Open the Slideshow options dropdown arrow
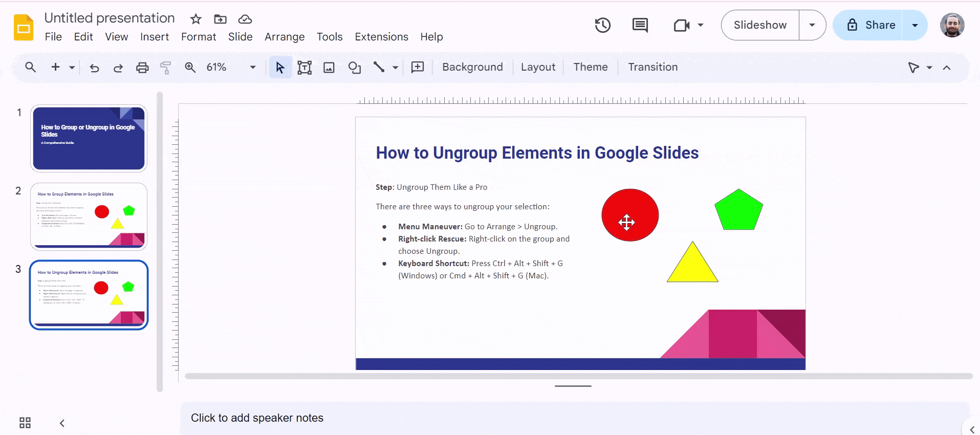 pyautogui.click(x=812, y=25)
